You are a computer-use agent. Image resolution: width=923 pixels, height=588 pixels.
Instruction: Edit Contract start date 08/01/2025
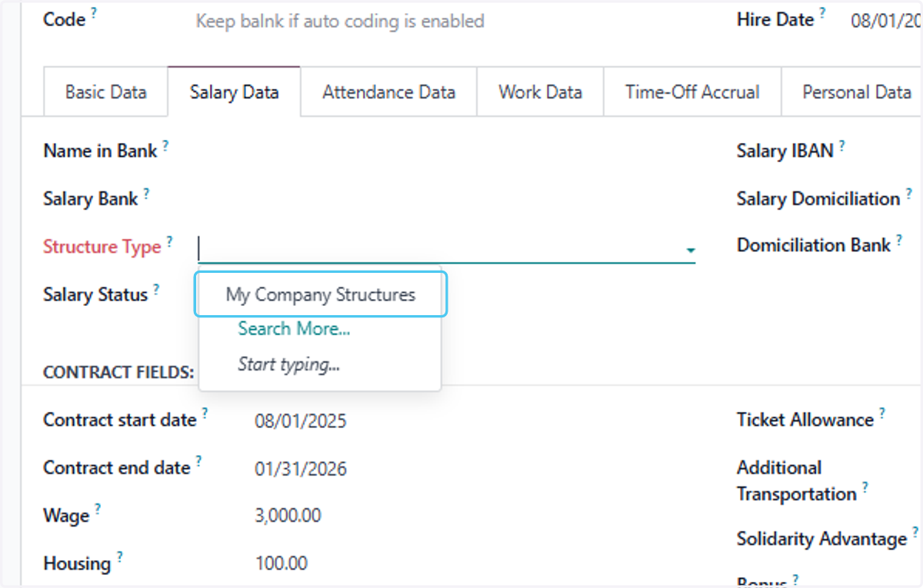[x=301, y=421]
